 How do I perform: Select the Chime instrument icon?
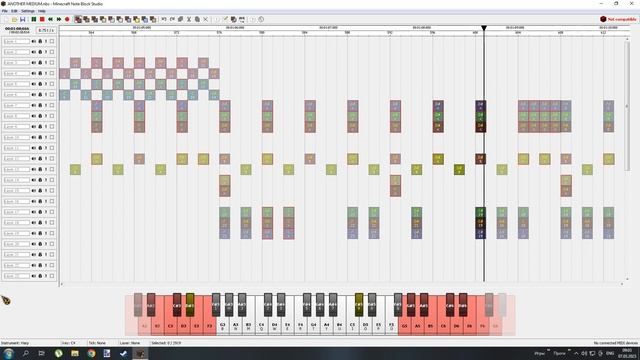click(144, 19)
